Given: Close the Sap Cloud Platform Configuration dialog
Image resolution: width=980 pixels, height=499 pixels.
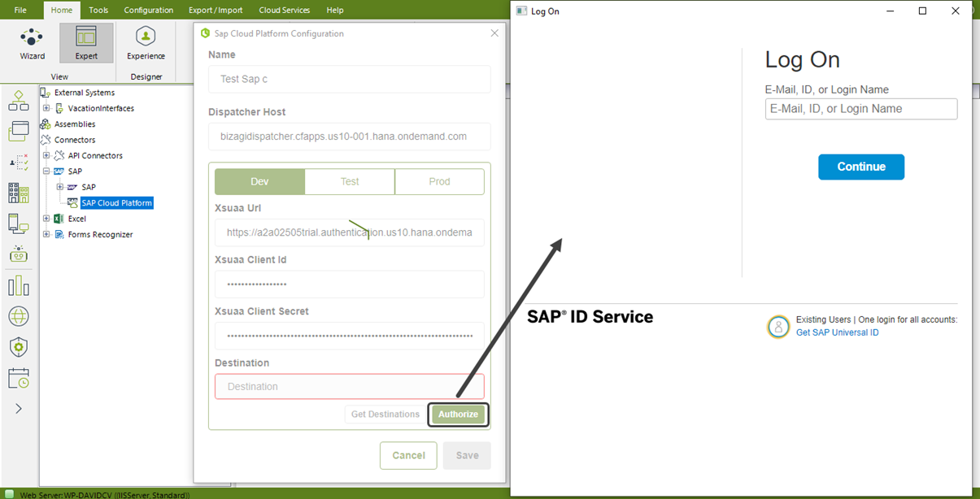Looking at the screenshot, I should point(494,33).
